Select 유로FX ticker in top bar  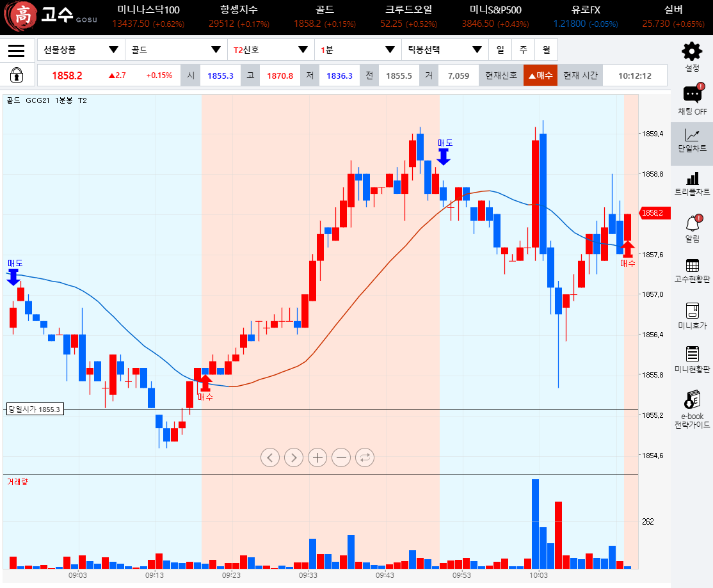[x=586, y=17]
